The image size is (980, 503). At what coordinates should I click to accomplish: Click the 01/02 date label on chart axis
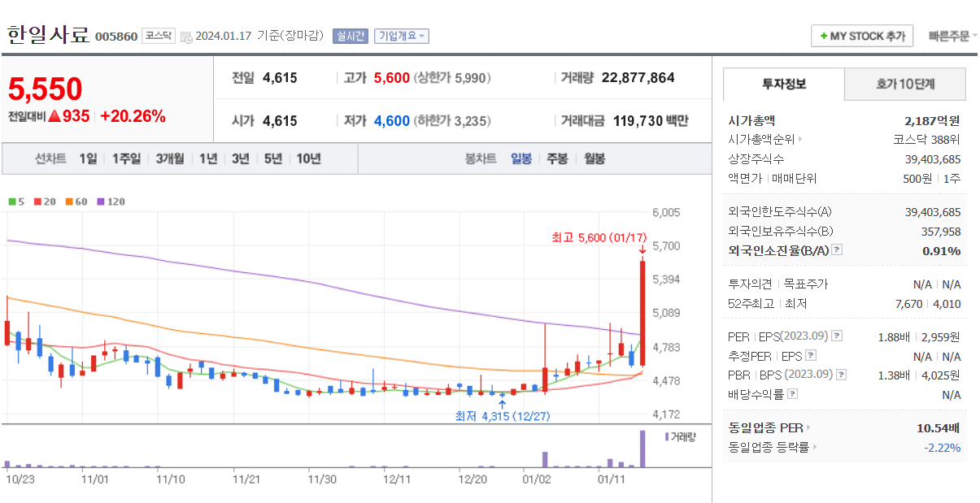[x=537, y=479]
